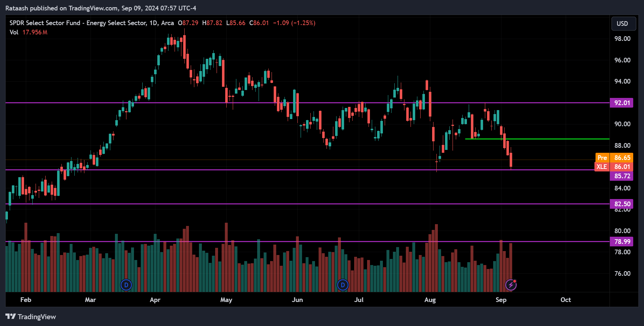644x326 pixels.
Task: Click the change value −1.09 (−1.25%)
Action: 294,23
